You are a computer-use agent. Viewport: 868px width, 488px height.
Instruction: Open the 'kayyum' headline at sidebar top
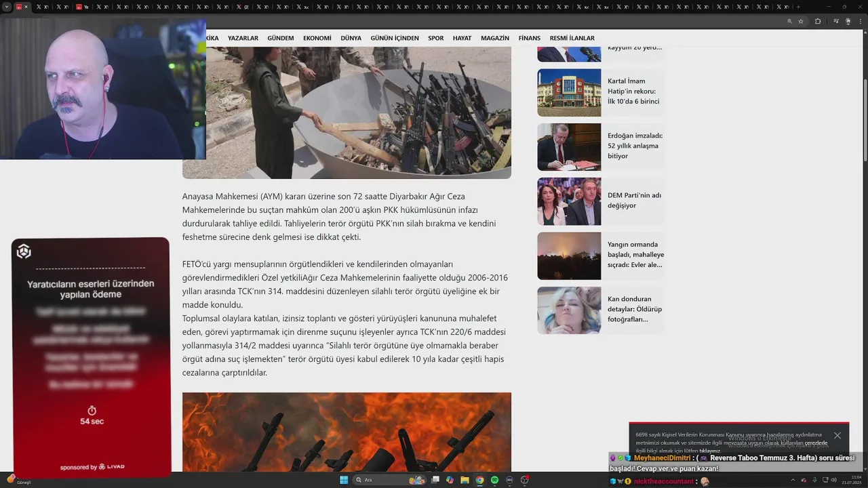pos(635,47)
